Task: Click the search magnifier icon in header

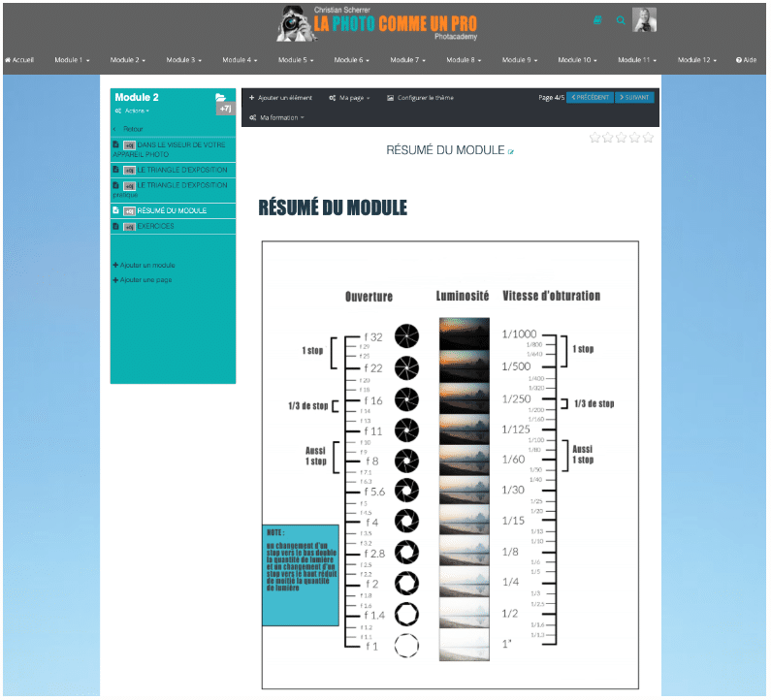Action: click(621, 20)
